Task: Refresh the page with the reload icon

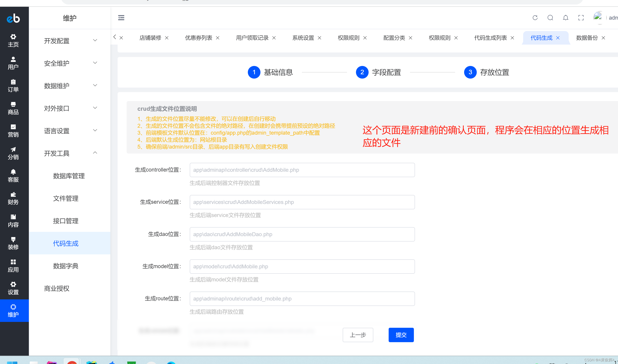Action: 535,18
